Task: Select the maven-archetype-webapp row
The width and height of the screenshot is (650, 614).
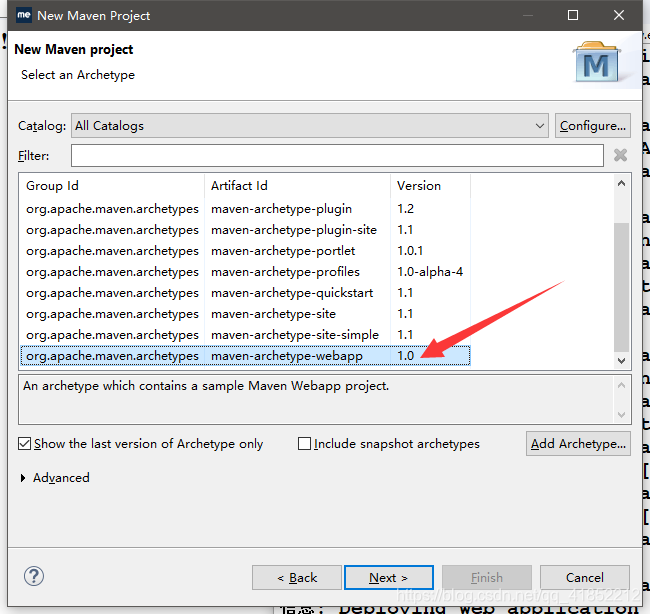Action: [245, 356]
